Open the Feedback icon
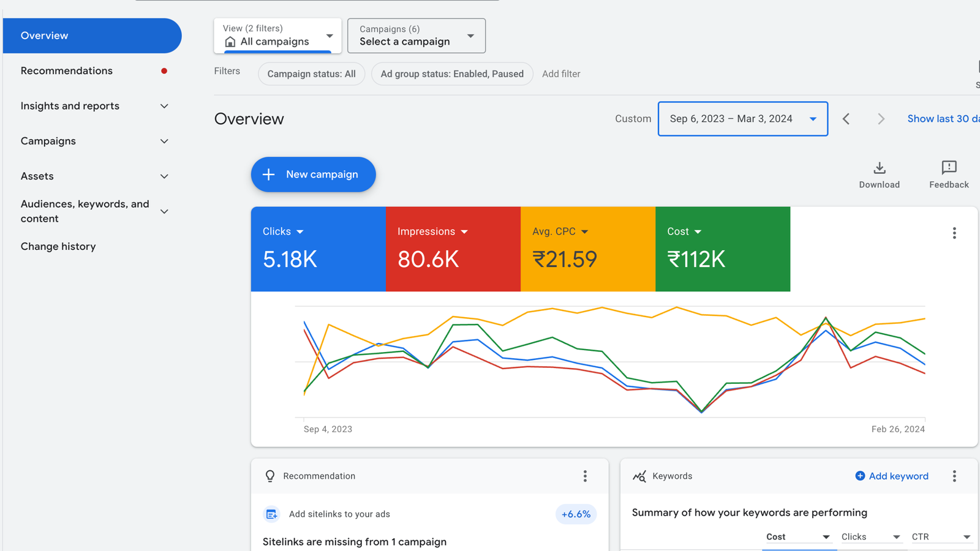 pyautogui.click(x=949, y=168)
